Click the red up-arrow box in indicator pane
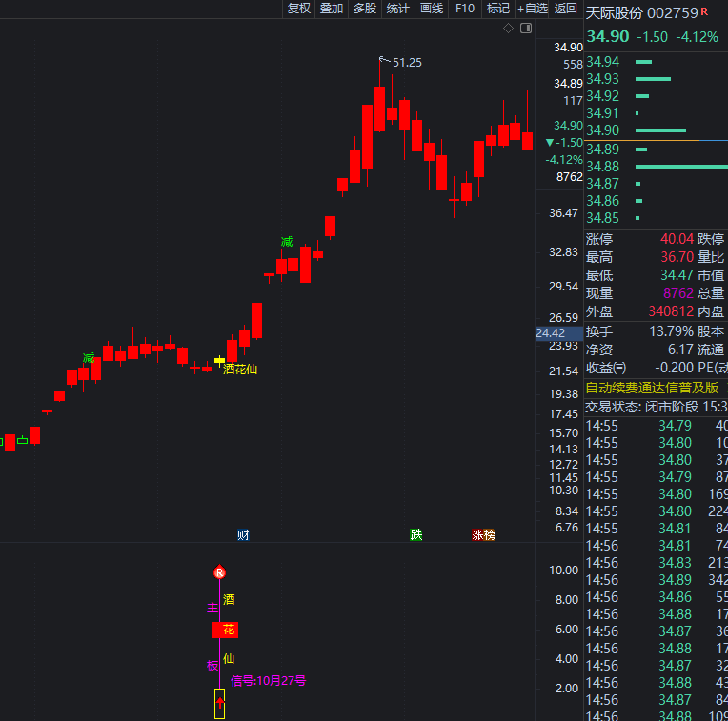 tap(219, 704)
